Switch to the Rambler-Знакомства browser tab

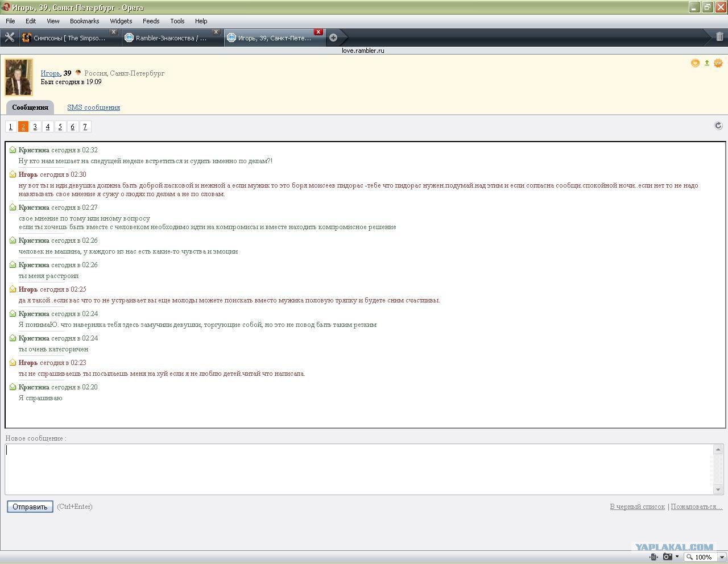[172, 38]
